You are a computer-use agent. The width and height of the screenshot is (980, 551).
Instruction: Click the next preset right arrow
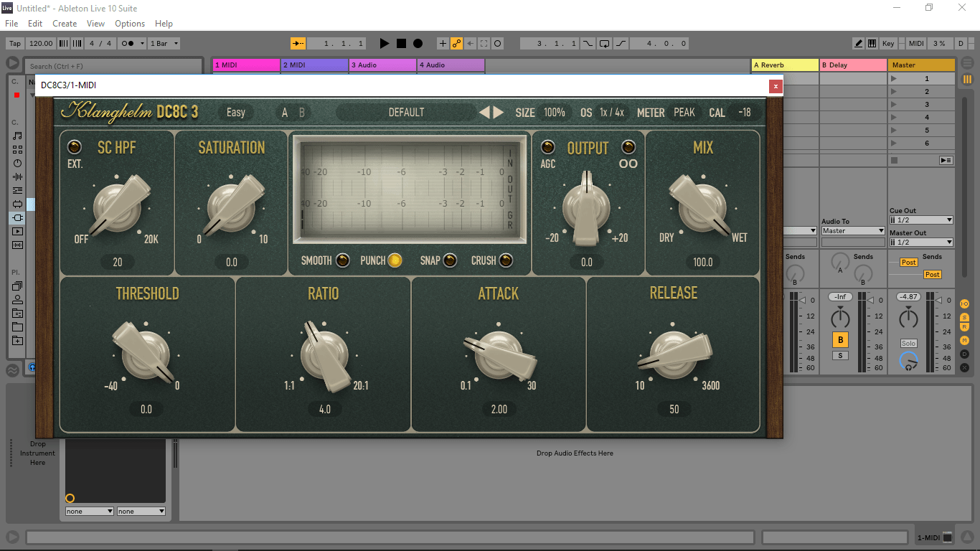pyautogui.click(x=499, y=113)
